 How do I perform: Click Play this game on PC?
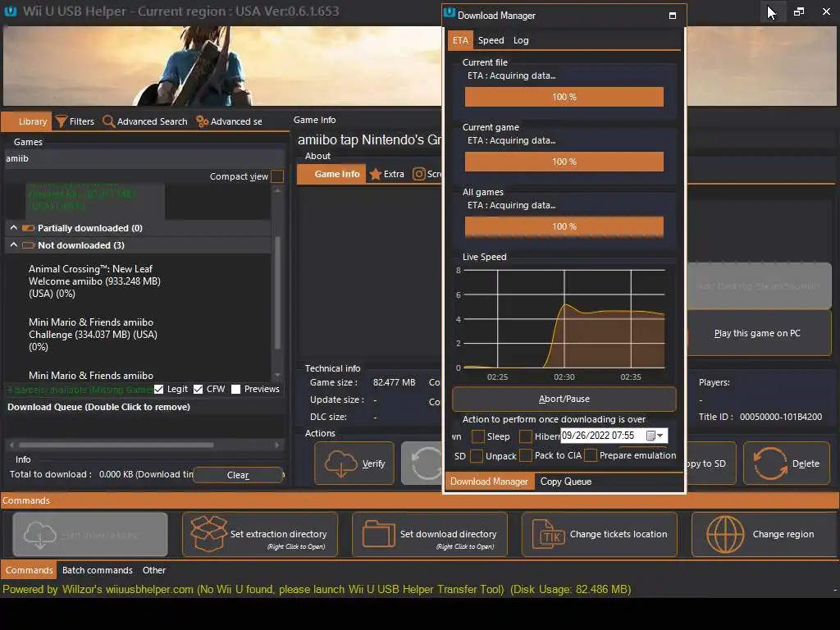coord(757,333)
